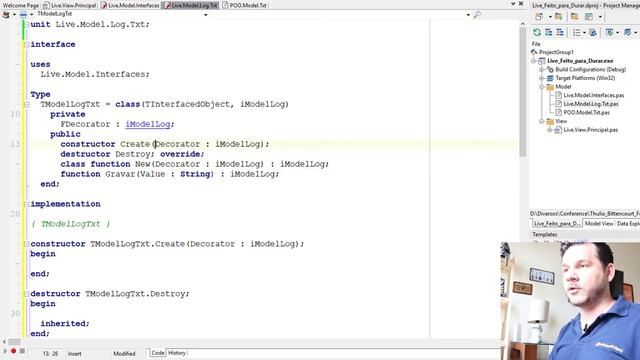Select the Live_Feito_para_D... project manager tab
Viewport: 640px width, 360px height.
point(556,224)
